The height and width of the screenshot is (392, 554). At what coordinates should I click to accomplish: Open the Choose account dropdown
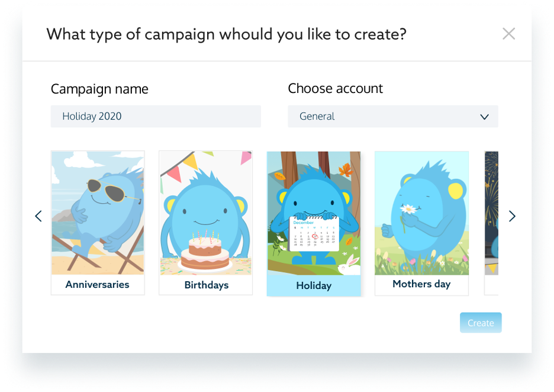coord(392,117)
